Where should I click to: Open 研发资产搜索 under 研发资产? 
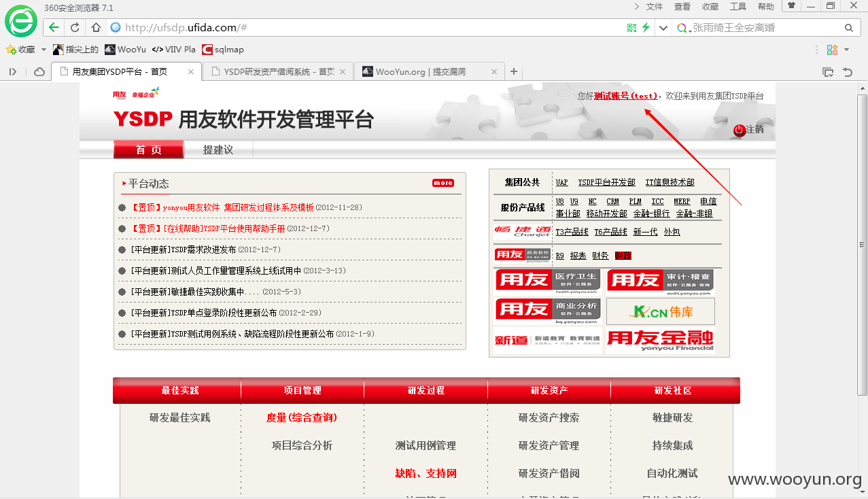549,417
